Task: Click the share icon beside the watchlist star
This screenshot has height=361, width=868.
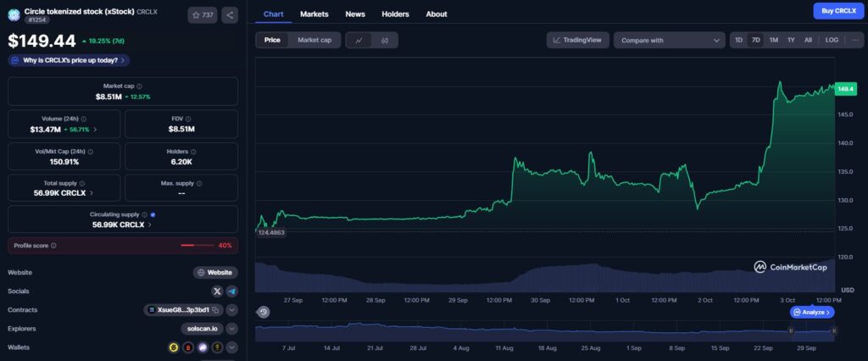Action: pyautogui.click(x=229, y=14)
